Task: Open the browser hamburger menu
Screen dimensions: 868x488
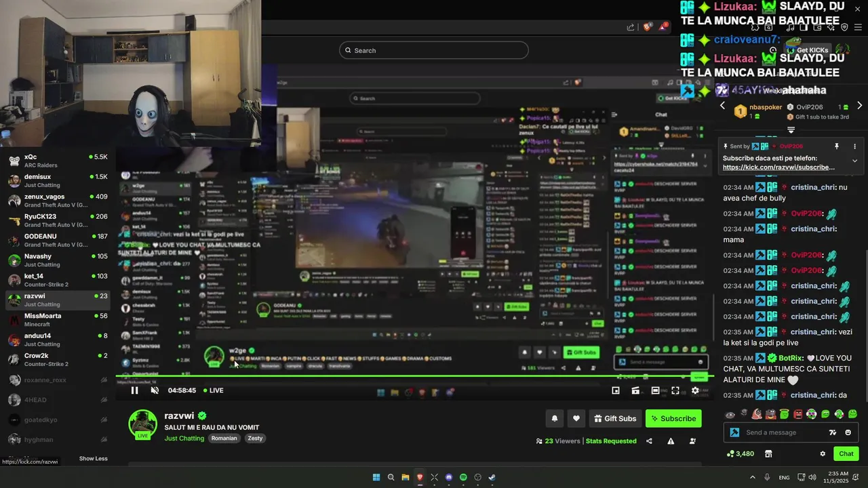Action: [859, 27]
